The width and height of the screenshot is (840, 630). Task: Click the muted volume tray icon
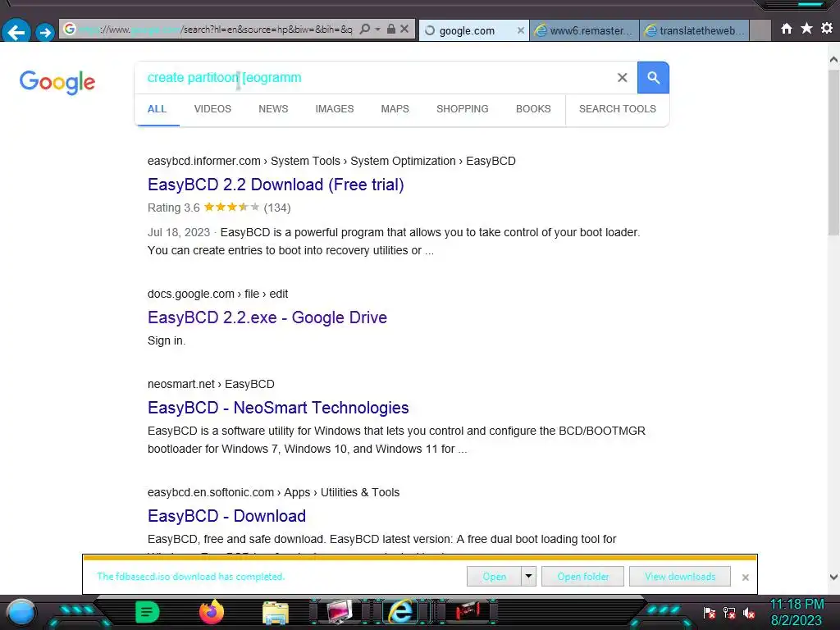[x=749, y=612]
